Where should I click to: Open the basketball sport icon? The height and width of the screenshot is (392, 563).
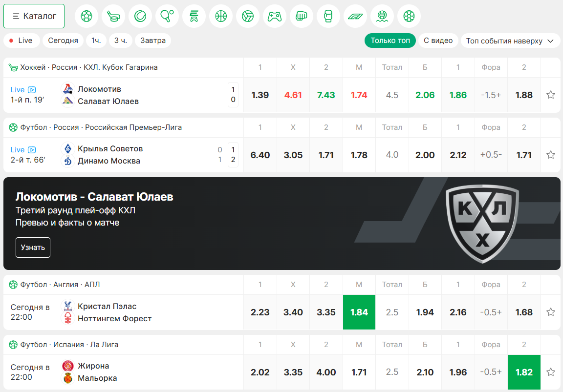click(221, 16)
